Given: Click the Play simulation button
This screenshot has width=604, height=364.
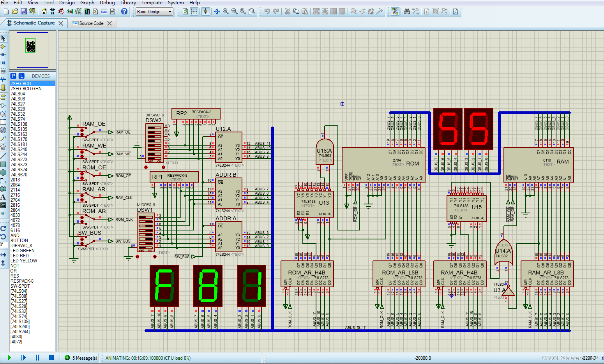Looking at the screenshot, I should point(9,357).
